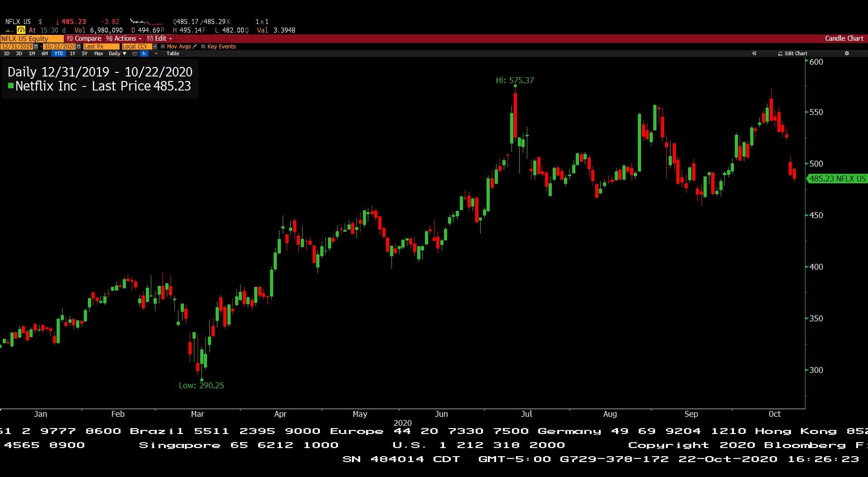Click the Low: 290.25 marker label
The width and height of the screenshot is (868, 477).
click(201, 386)
